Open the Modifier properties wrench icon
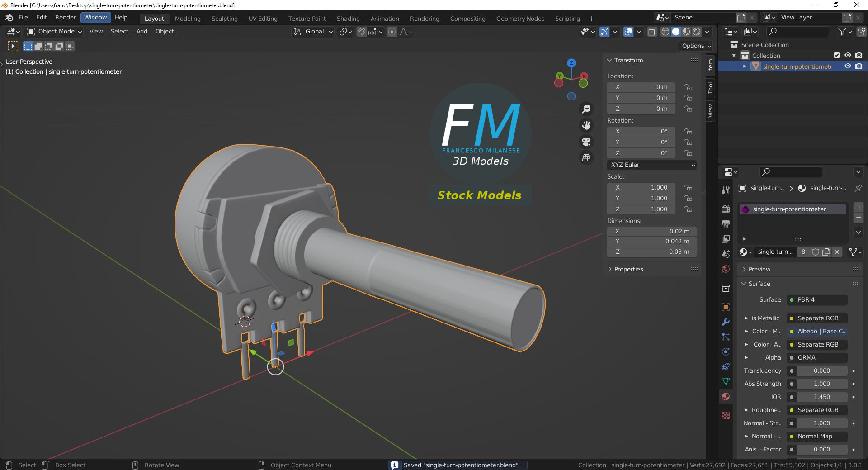 pos(726,322)
